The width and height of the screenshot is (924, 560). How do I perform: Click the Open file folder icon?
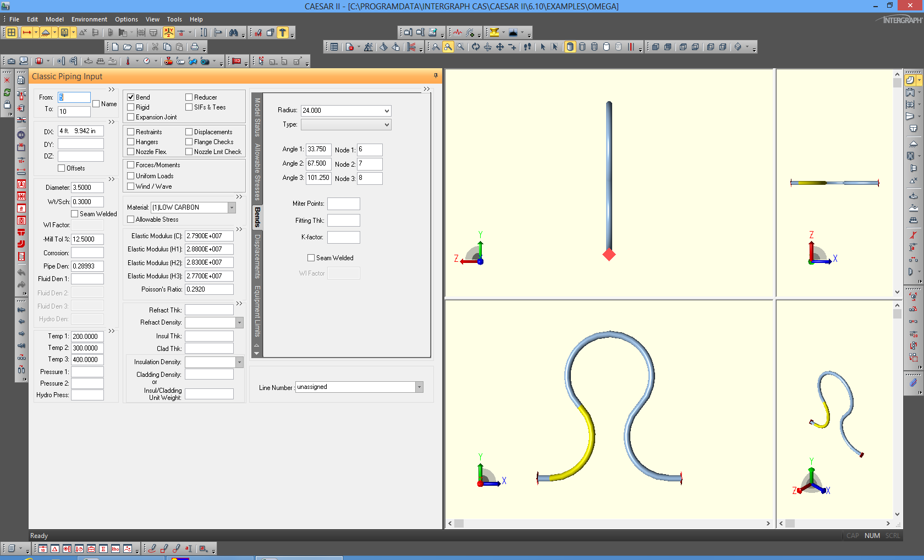[128, 47]
